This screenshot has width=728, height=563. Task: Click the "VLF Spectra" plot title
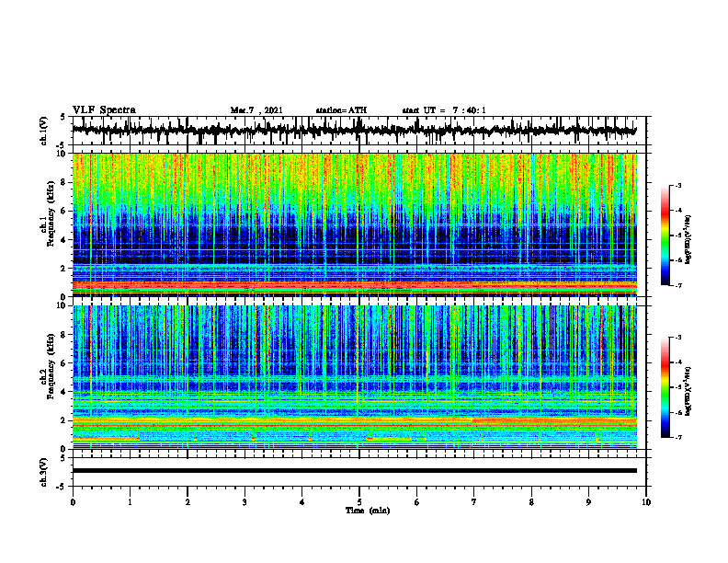pos(104,110)
